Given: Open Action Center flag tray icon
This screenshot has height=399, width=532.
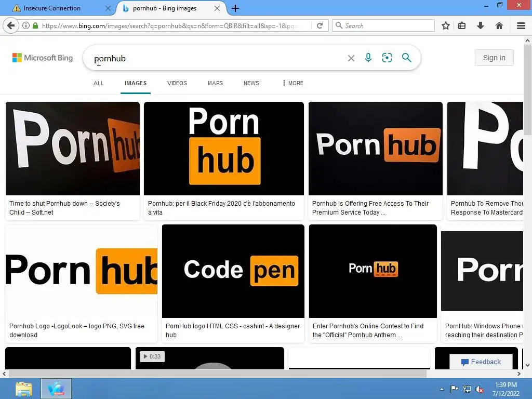Looking at the screenshot, I should point(454,389).
